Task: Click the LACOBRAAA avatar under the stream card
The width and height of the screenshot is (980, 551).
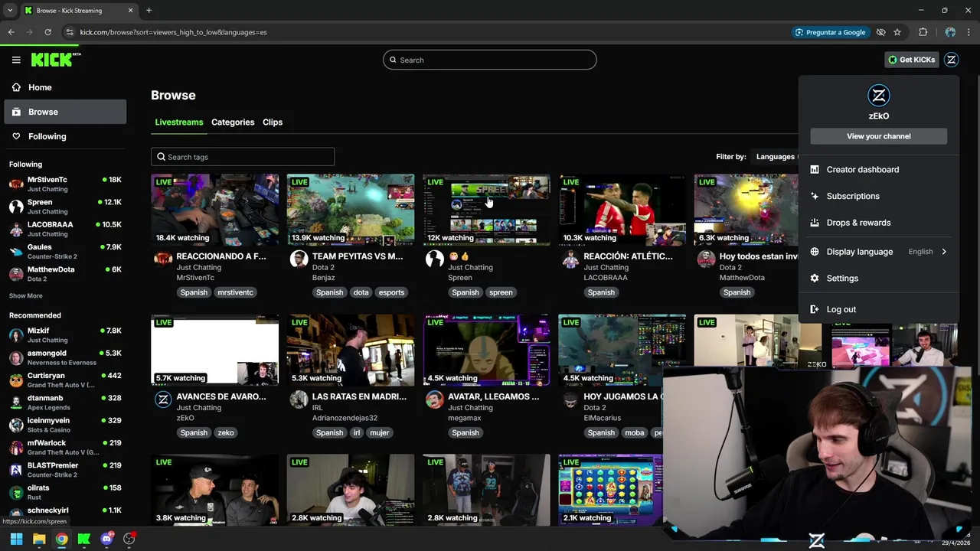Action: point(570,259)
